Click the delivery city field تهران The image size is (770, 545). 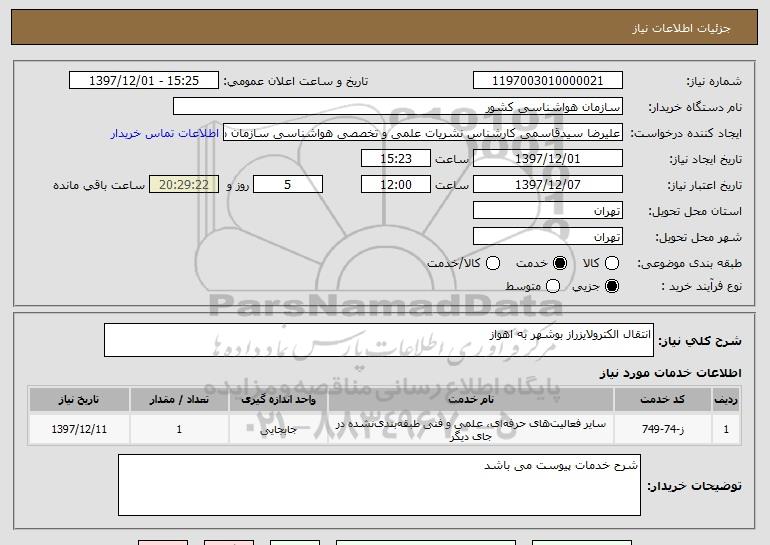pos(548,237)
